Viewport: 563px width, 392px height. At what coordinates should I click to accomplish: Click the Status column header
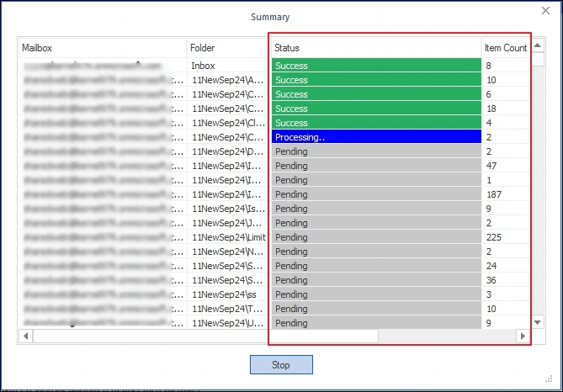click(376, 48)
